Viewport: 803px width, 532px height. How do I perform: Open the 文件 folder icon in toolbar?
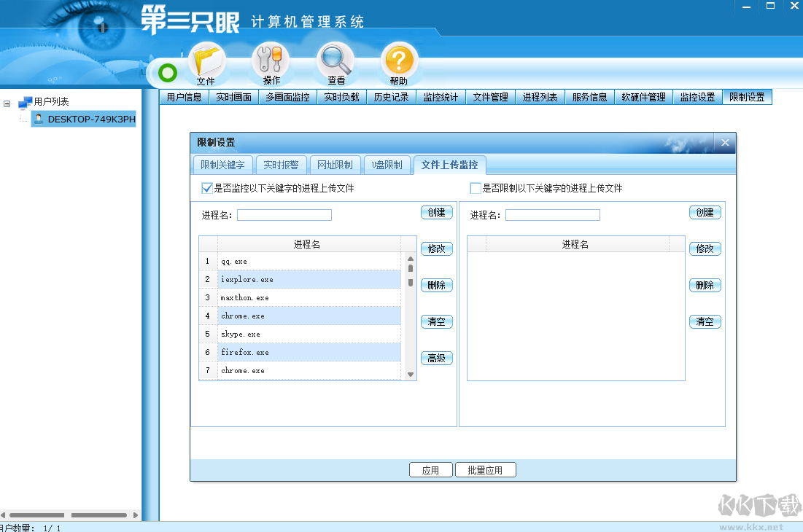click(206, 61)
